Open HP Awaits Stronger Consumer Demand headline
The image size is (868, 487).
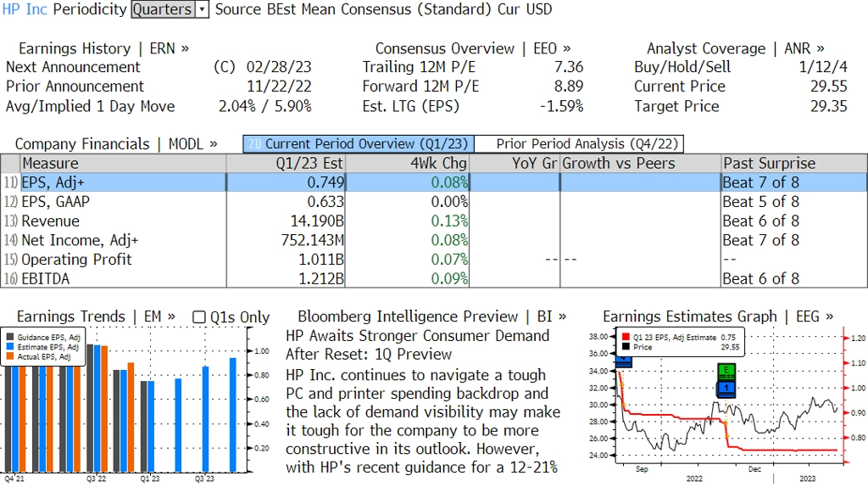tap(417, 344)
